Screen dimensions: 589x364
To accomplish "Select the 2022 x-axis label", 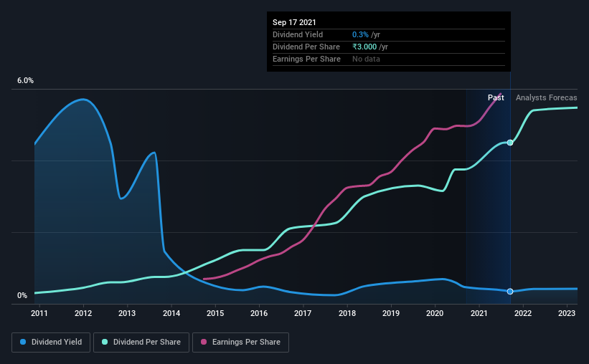I will click(523, 313).
